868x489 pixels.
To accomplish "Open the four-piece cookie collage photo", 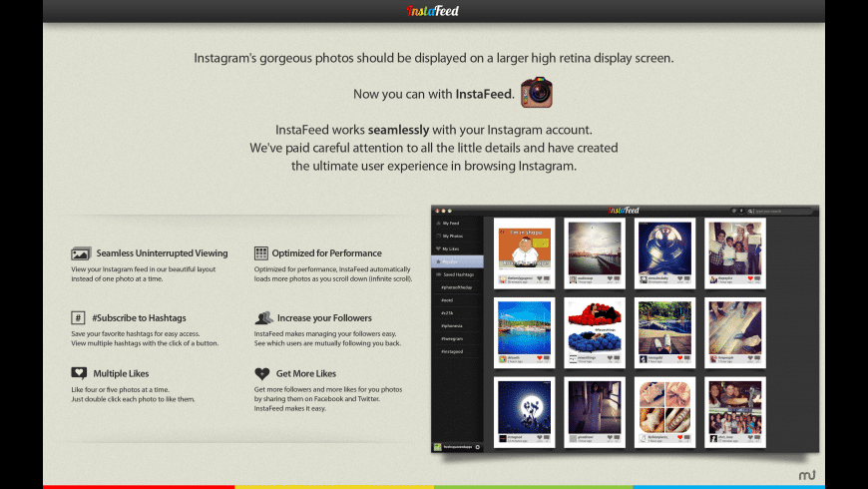I will tap(664, 407).
